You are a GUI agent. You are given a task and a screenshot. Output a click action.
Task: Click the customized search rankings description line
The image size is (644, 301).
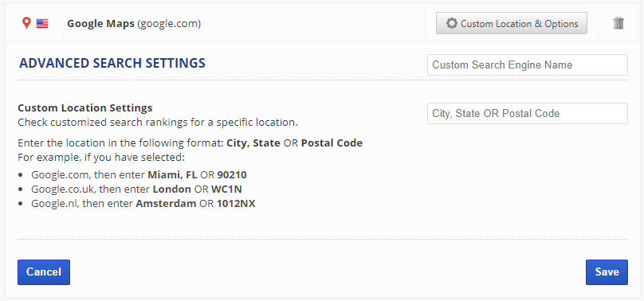point(158,122)
